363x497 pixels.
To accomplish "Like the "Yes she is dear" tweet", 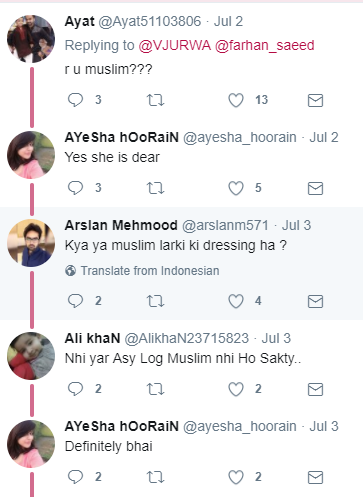I will [x=236, y=188].
